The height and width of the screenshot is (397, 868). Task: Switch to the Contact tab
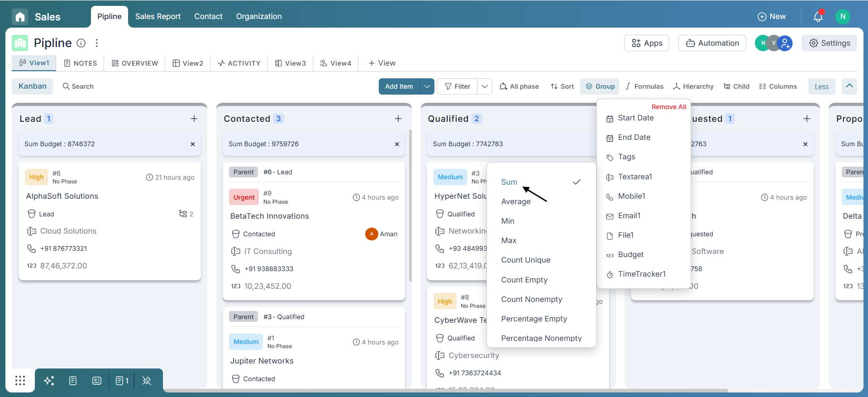click(x=208, y=17)
